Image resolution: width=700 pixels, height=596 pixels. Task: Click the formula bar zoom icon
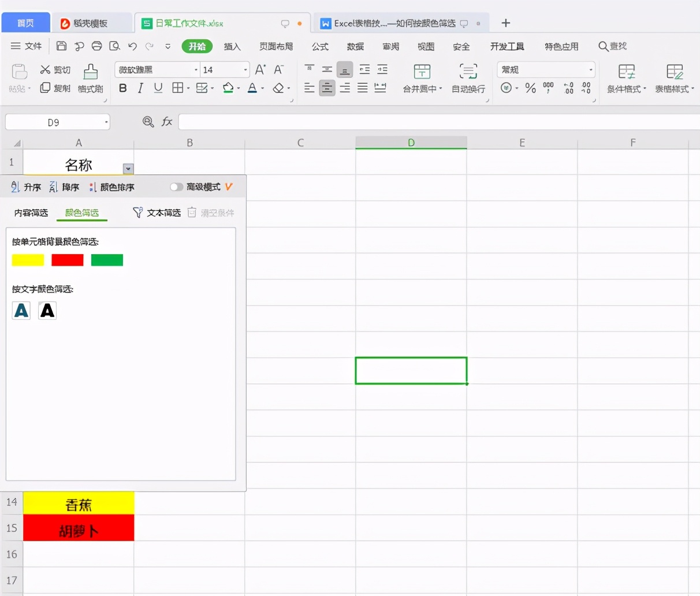pos(148,122)
